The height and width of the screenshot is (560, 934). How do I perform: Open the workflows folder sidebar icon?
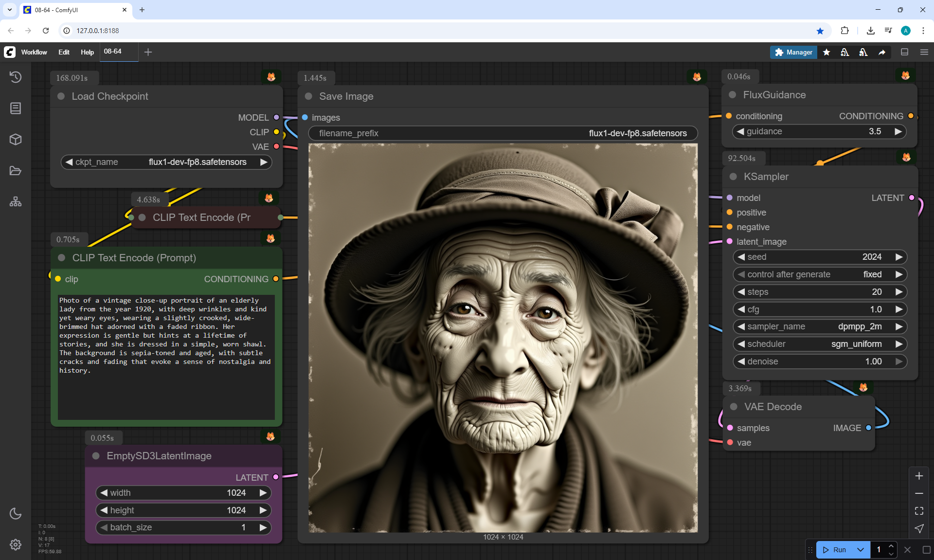[x=16, y=171]
